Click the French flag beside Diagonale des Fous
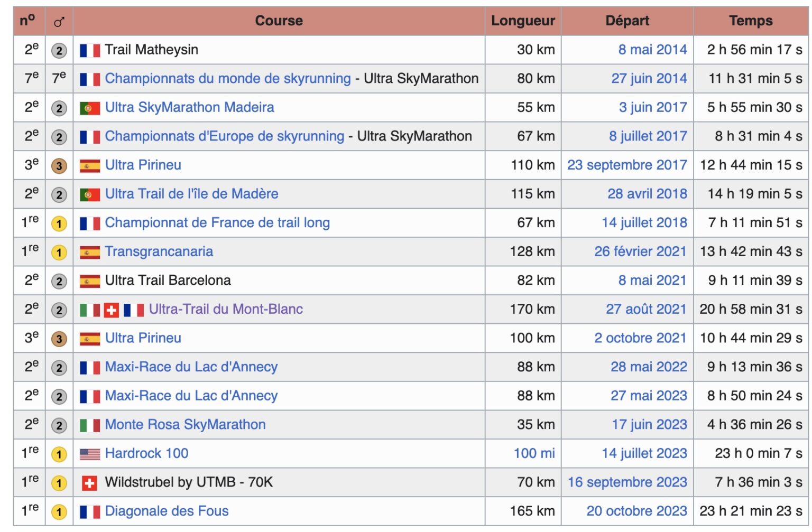The height and width of the screenshot is (532, 812). pos(90,512)
